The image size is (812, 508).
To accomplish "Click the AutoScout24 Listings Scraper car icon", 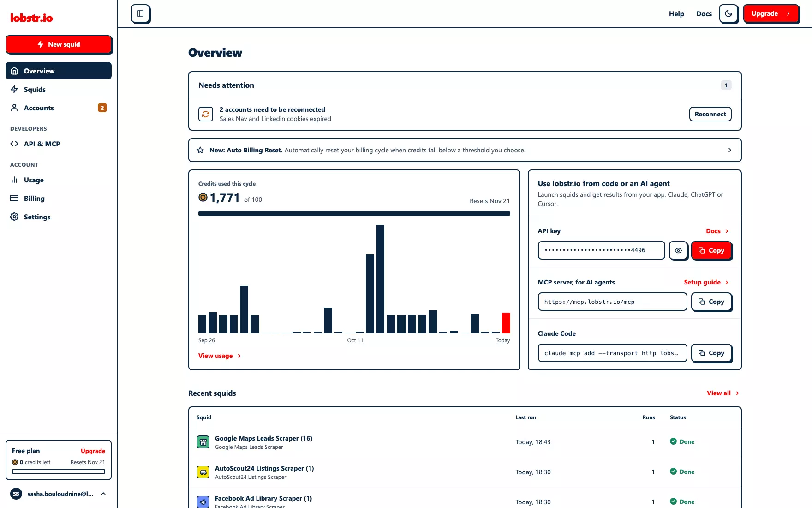I will pyautogui.click(x=203, y=472).
